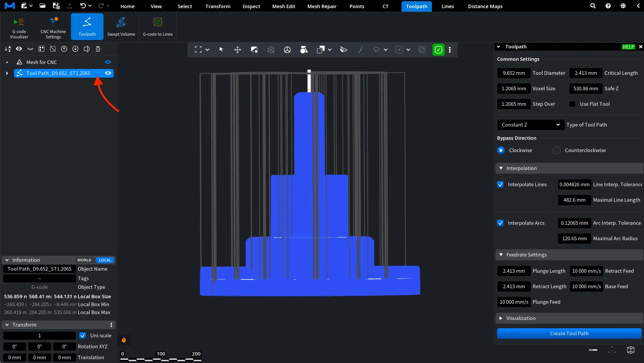This screenshot has width=644, height=363.
Task: Open the G-code to Lines tool
Action: click(158, 27)
